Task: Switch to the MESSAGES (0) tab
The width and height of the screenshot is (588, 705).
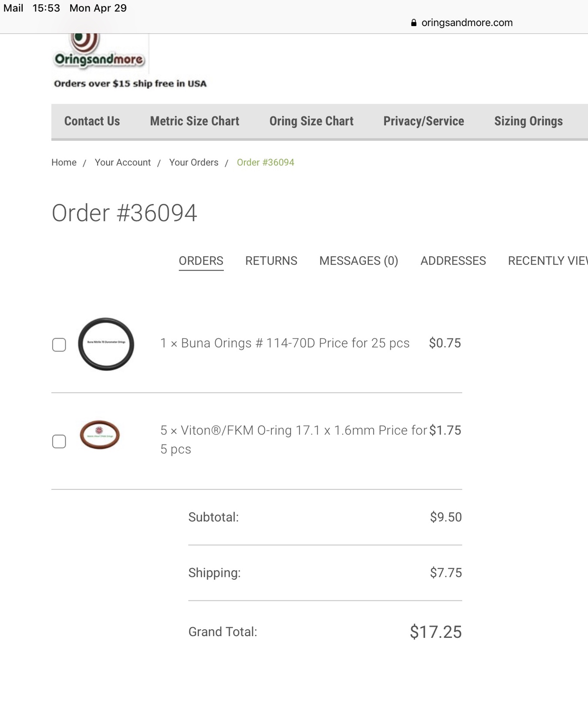Action: tap(359, 261)
